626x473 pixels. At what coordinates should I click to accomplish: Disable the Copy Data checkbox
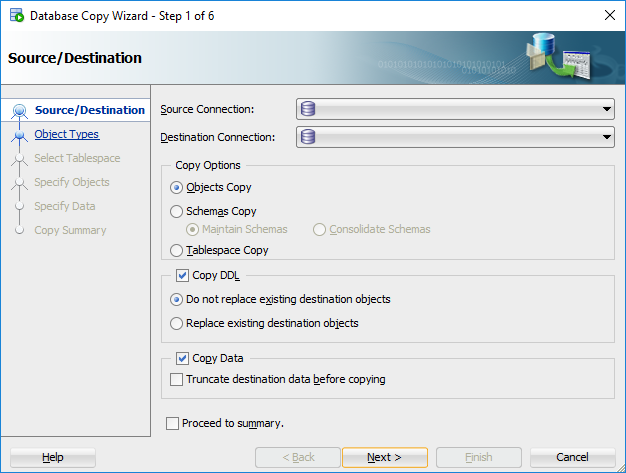pyautogui.click(x=182, y=358)
